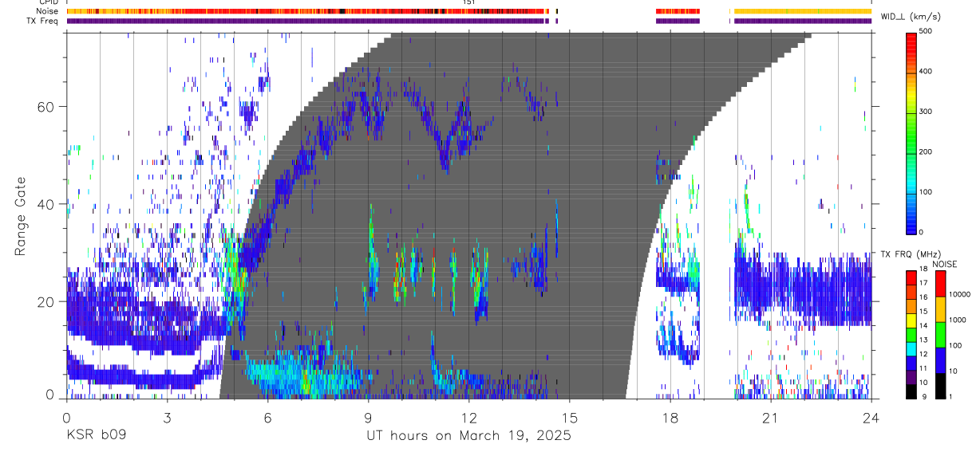The height and width of the screenshot is (452, 980).
Task: Click the 500 tick on width colorbar
Action: [926, 31]
